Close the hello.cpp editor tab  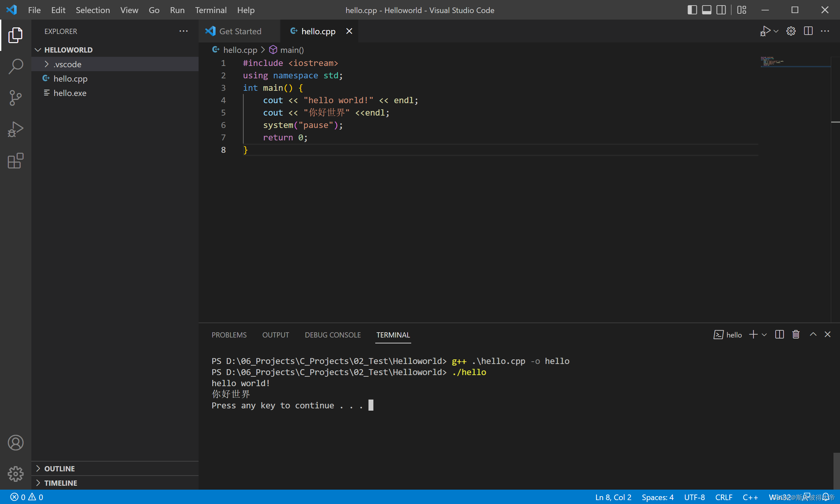click(x=349, y=31)
